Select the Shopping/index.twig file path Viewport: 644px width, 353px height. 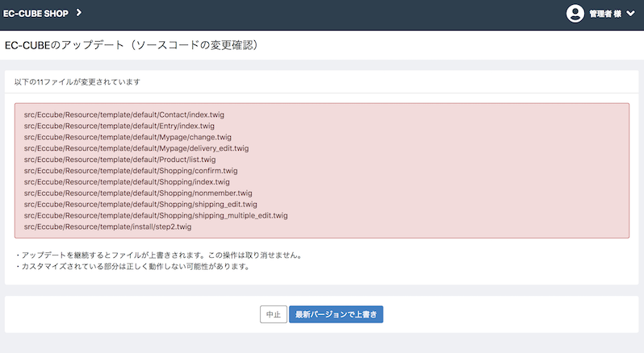127,181
